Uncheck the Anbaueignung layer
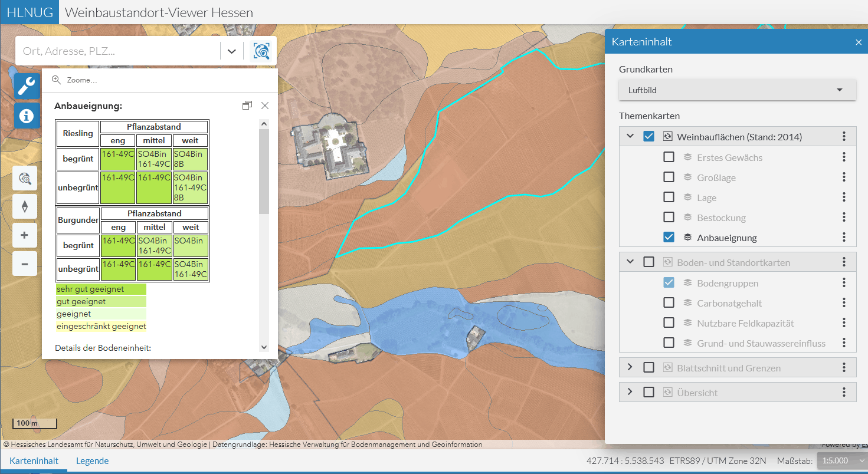The width and height of the screenshot is (868, 474). click(x=669, y=238)
